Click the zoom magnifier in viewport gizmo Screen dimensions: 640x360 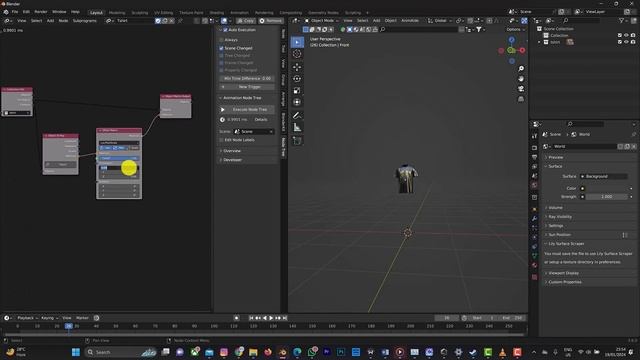(521, 69)
